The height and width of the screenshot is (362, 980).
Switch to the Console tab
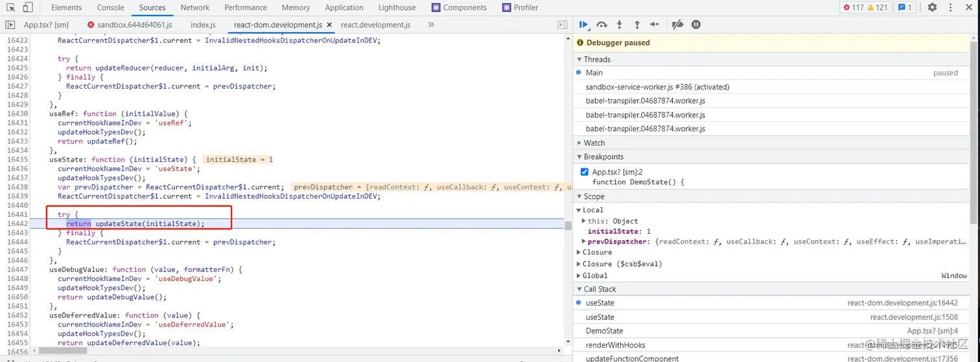click(110, 8)
